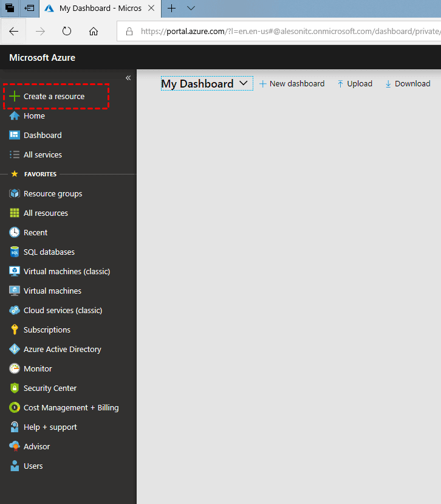
Task: Go to Cost Management + Billing
Action: [71, 407]
